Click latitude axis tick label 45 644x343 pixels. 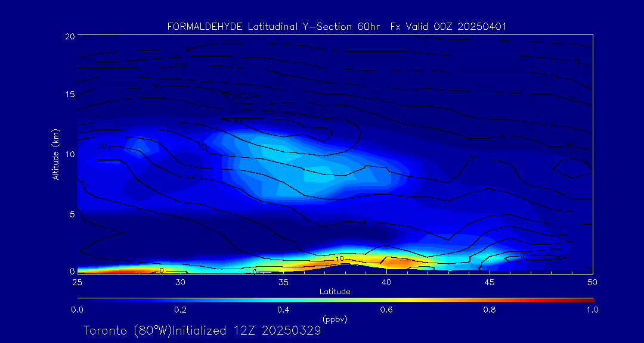click(x=490, y=282)
